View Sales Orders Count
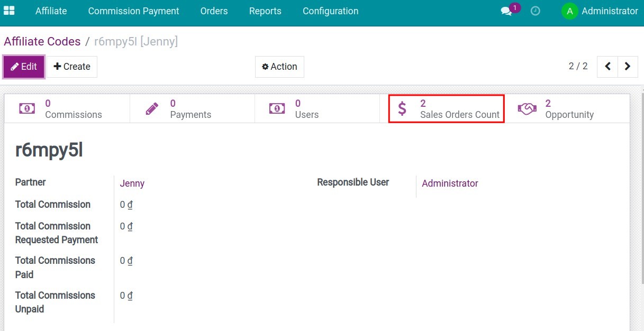This screenshot has width=644, height=331. click(x=446, y=109)
